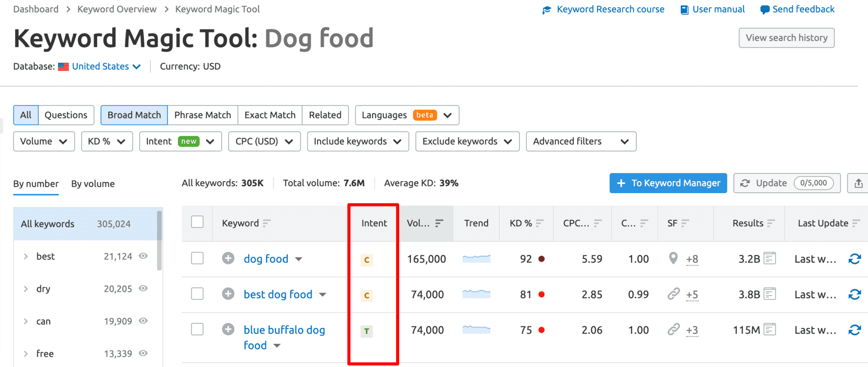
Task: Check the 'blue buffalo dog food' row checkbox
Action: point(197,329)
